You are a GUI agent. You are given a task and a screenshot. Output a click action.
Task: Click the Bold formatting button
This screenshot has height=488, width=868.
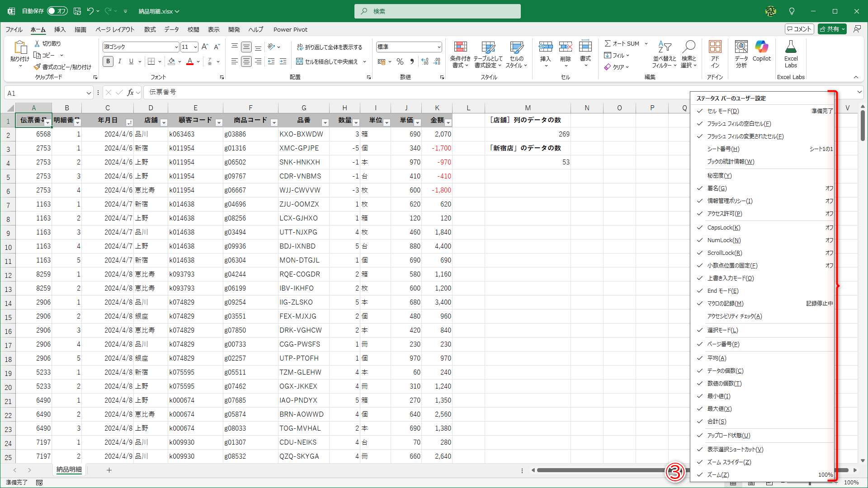coord(108,61)
